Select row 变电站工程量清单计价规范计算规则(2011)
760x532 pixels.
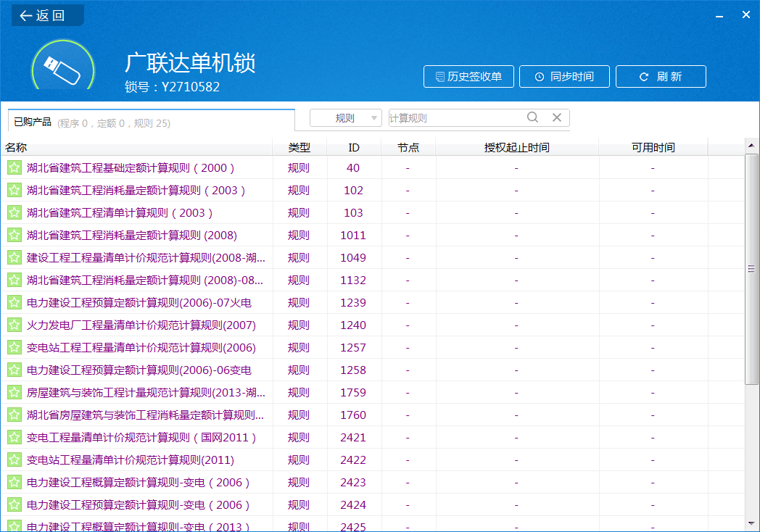click(372, 460)
